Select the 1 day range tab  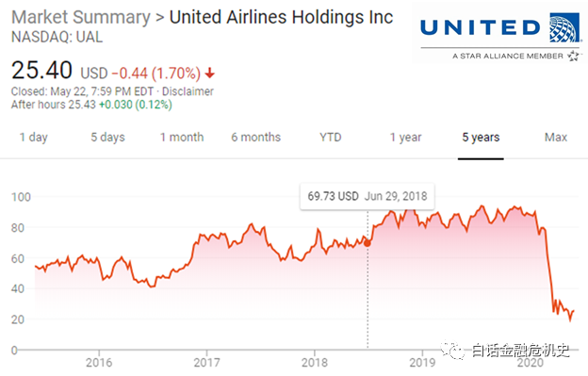click(x=33, y=138)
